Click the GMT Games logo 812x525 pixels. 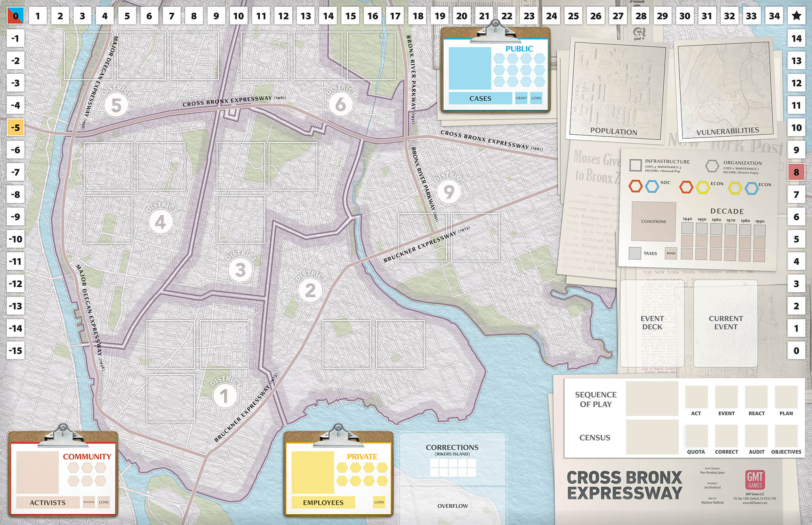[755, 480]
